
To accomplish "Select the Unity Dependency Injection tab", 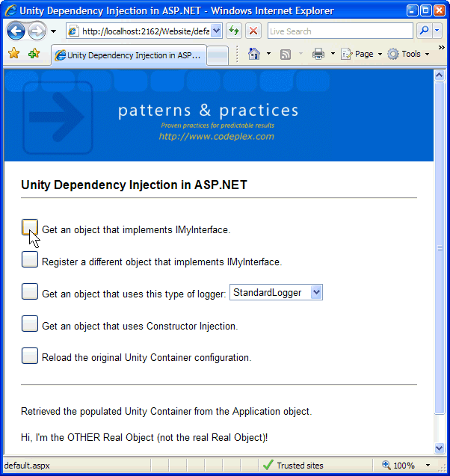I will click(x=129, y=55).
